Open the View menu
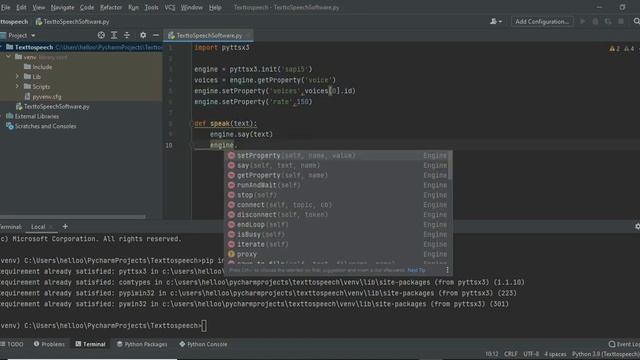 click(39, 7)
